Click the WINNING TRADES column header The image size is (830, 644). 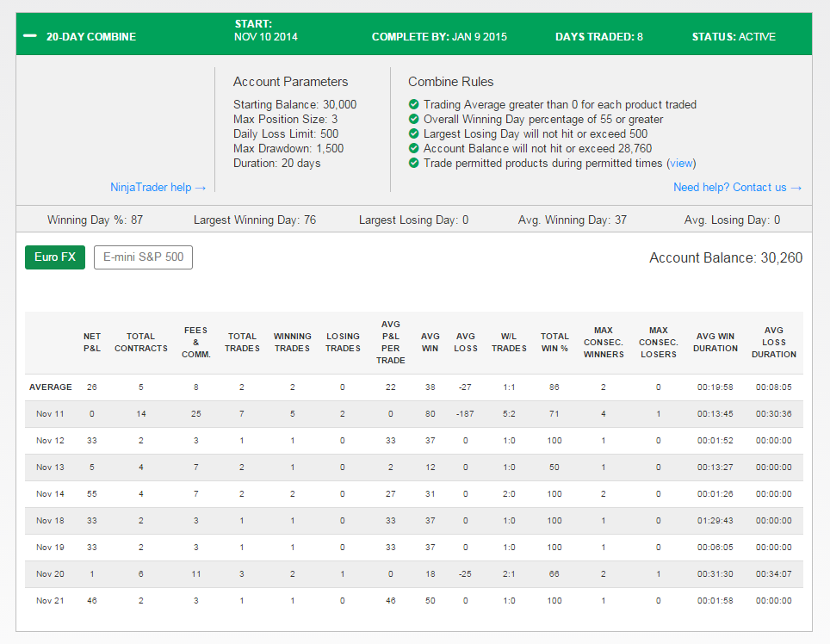[292, 343]
